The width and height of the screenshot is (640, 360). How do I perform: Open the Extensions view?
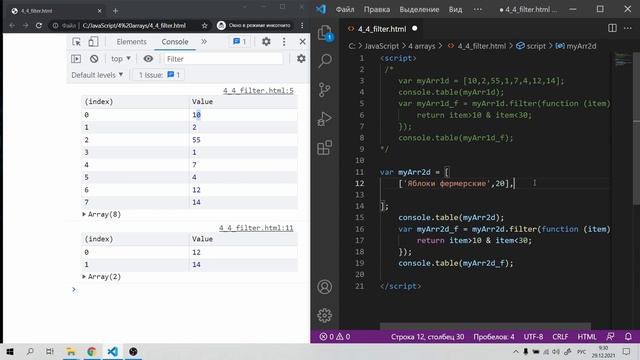tap(325, 148)
